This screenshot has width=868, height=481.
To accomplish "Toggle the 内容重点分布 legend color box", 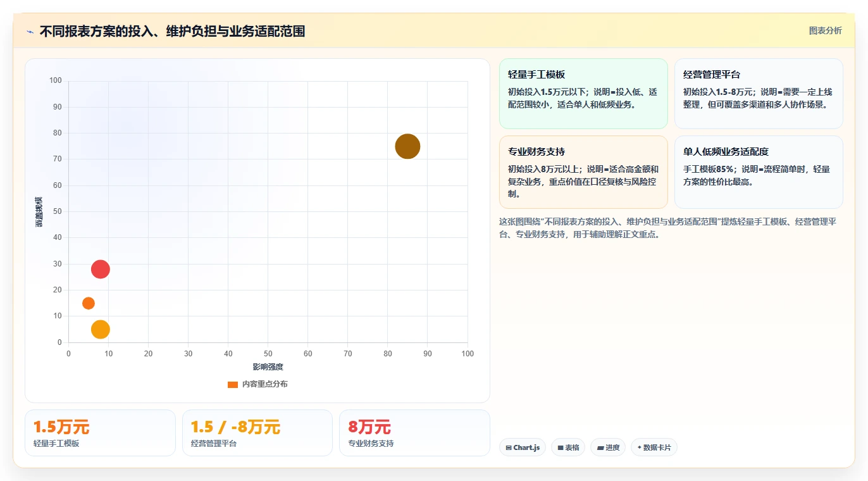I will [233, 384].
